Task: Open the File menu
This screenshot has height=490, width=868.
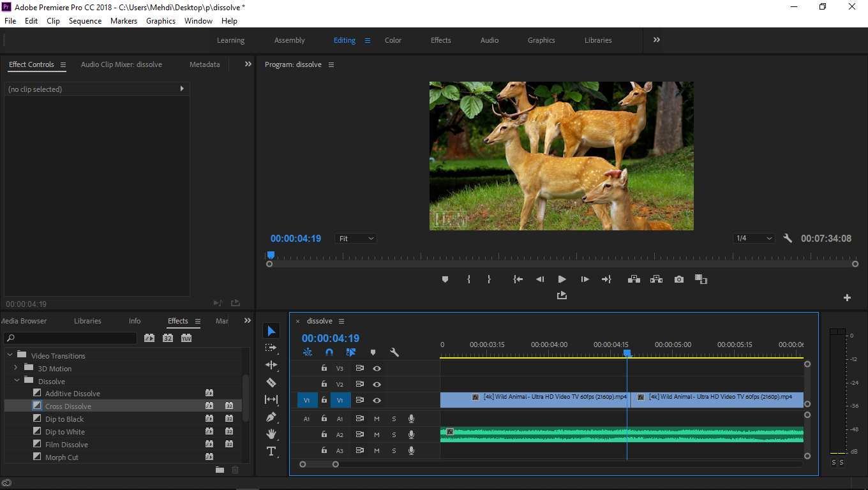Action: click(x=10, y=20)
